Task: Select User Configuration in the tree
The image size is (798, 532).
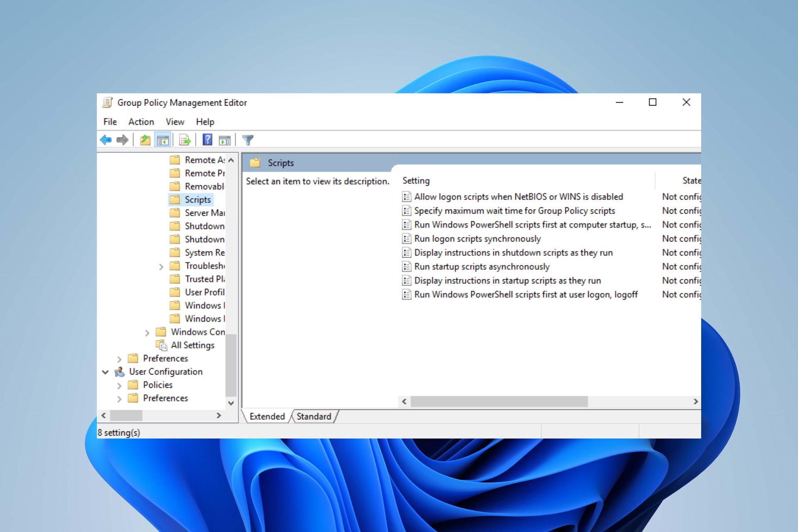Action: pyautogui.click(x=166, y=372)
